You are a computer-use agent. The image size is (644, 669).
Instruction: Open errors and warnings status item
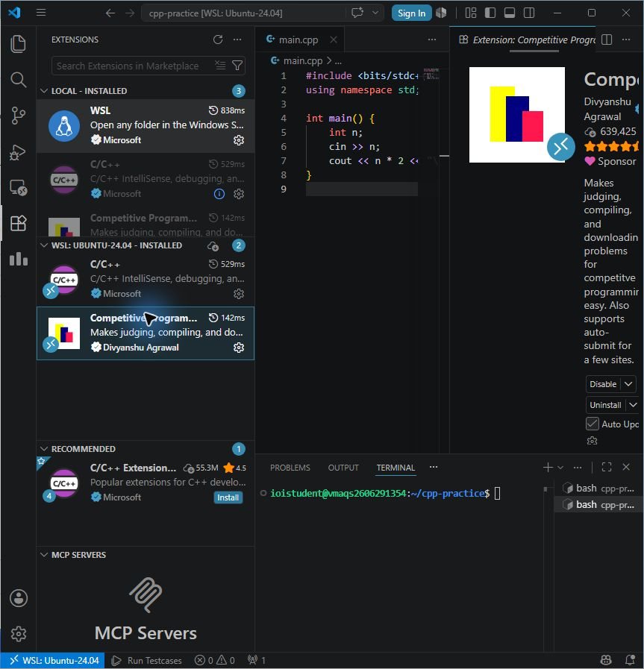pos(215,661)
